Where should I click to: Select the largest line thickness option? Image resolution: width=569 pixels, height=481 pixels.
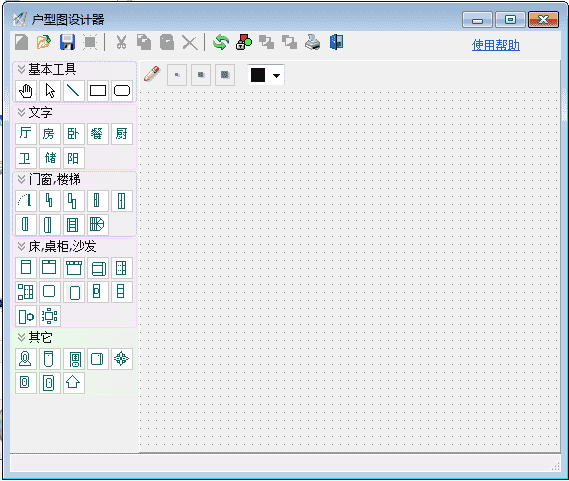pyautogui.click(x=225, y=75)
